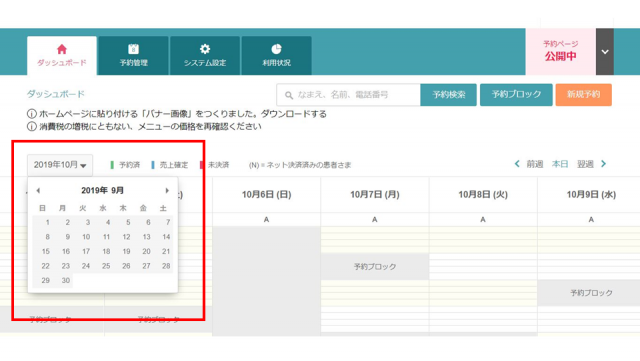
Task: Create a 新規予約
Action: [x=583, y=95]
